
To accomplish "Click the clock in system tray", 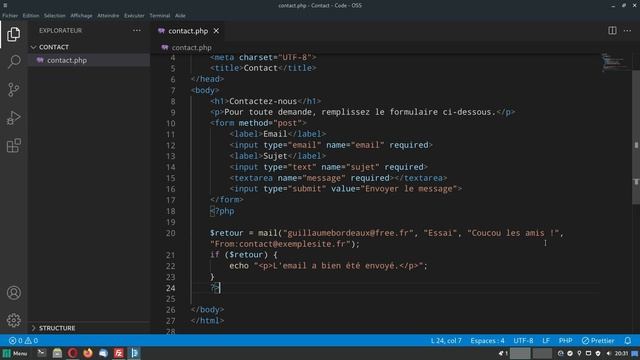I will point(621,353).
